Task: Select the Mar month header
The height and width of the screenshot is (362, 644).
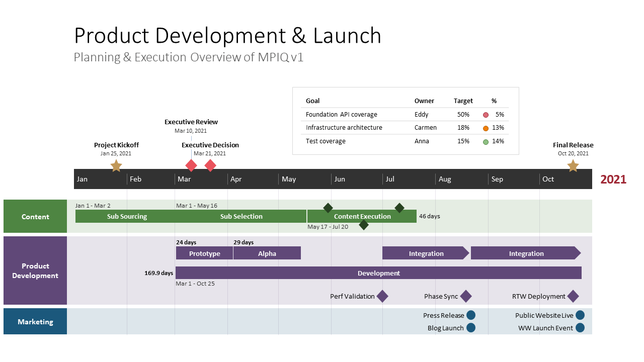Action: click(185, 179)
